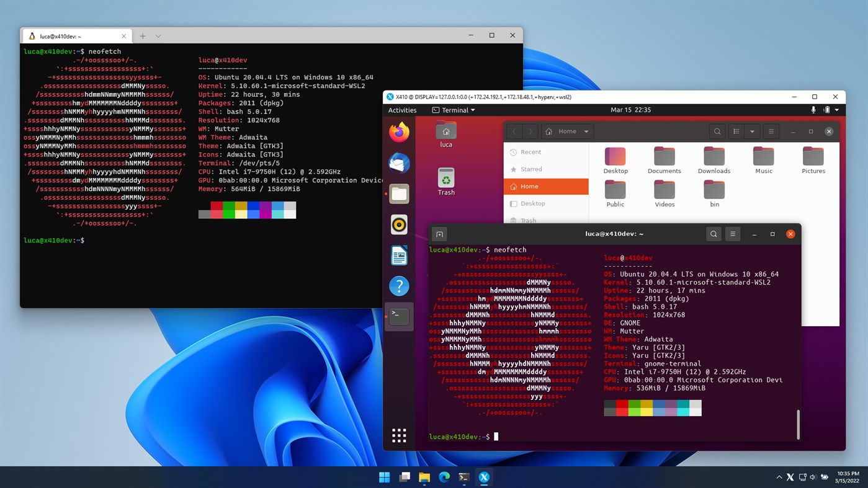Viewport: 868px width, 488px height.
Task: Expand view options arrow in Files
Action: point(752,131)
